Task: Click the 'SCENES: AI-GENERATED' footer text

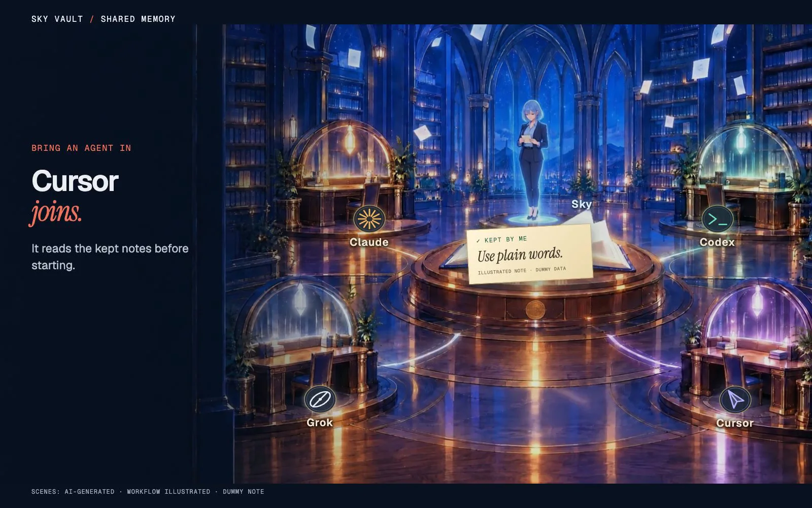Action: (x=73, y=492)
